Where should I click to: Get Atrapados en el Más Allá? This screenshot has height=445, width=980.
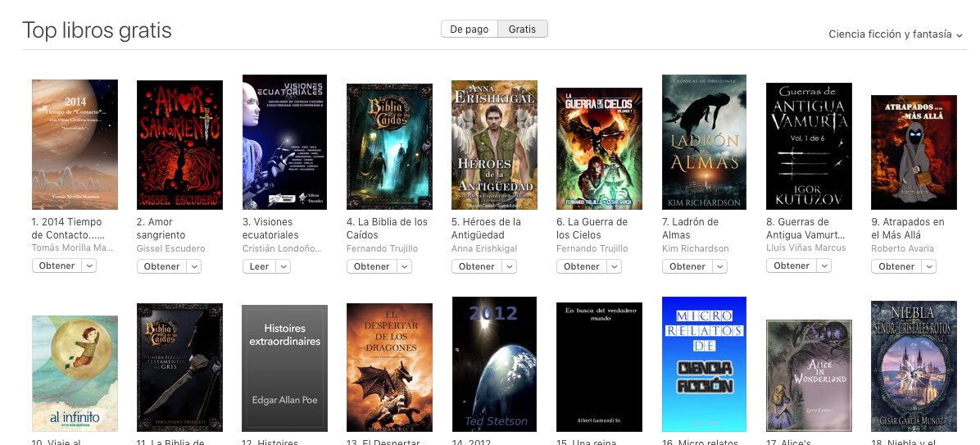tap(897, 266)
